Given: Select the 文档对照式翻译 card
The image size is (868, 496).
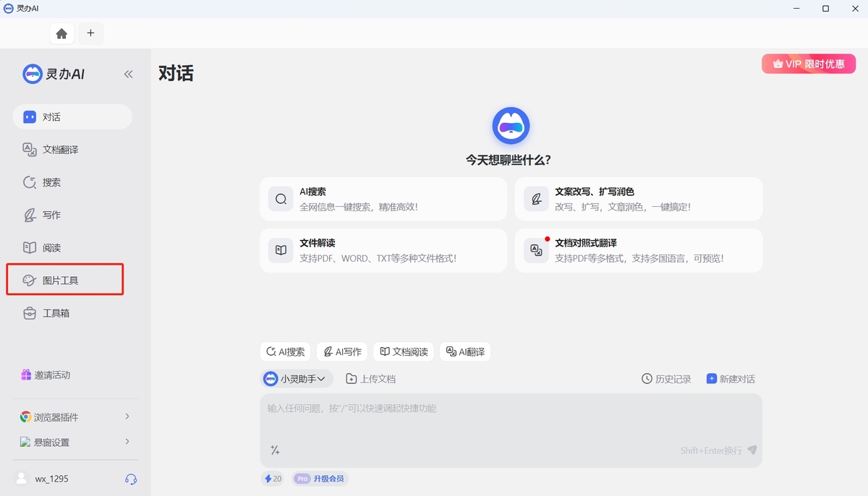Looking at the screenshot, I should (639, 250).
